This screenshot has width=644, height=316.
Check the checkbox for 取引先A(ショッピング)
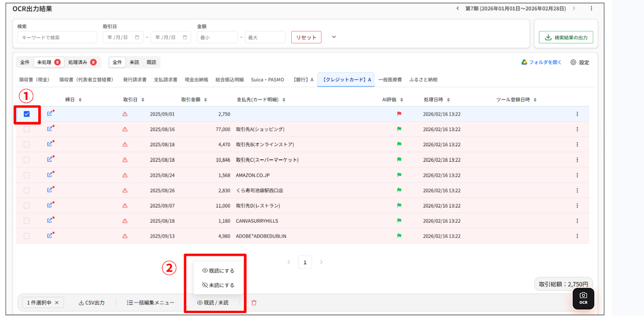(x=27, y=129)
